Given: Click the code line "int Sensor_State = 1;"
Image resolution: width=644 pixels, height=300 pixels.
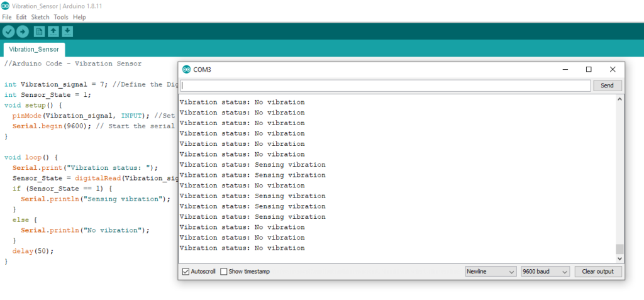Looking at the screenshot, I should [x=48, y=94].
